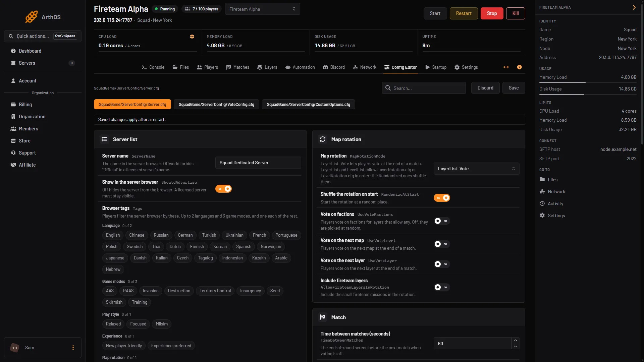Viewport: 644px width, 362px height.
Task: Decrease Time between matches with down arrow
Action: (516, 347)
